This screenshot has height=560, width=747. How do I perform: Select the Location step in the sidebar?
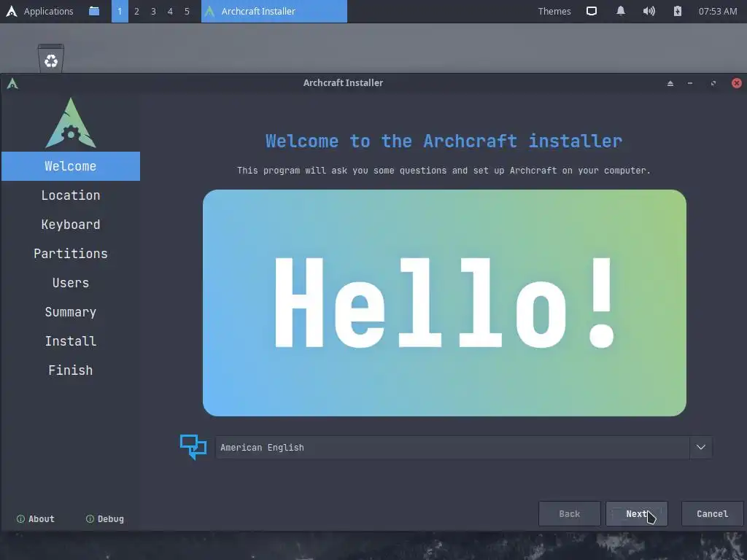(x=71, y=195)
